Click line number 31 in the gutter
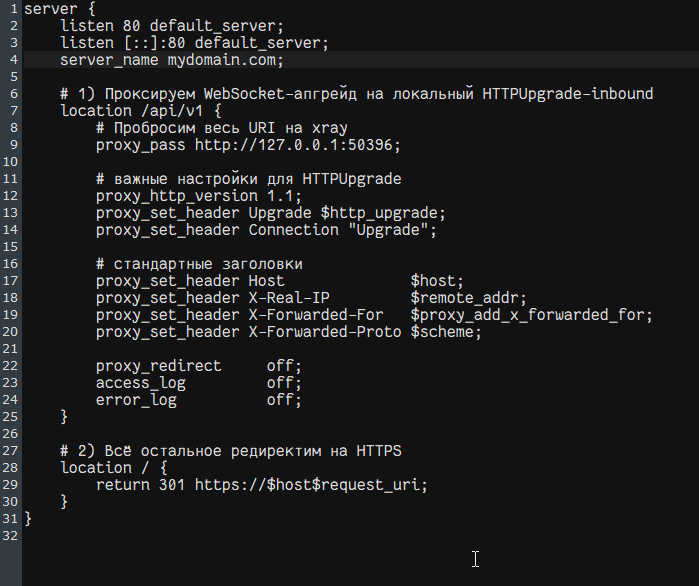Viewport: 699px width, 586px height. (9, 519)
